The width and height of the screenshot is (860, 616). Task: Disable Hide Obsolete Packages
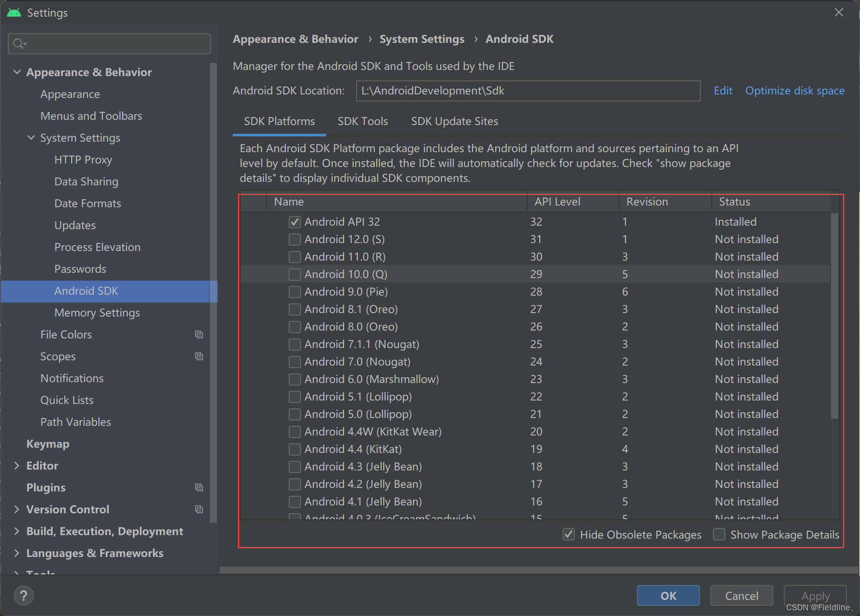point(568,534)
